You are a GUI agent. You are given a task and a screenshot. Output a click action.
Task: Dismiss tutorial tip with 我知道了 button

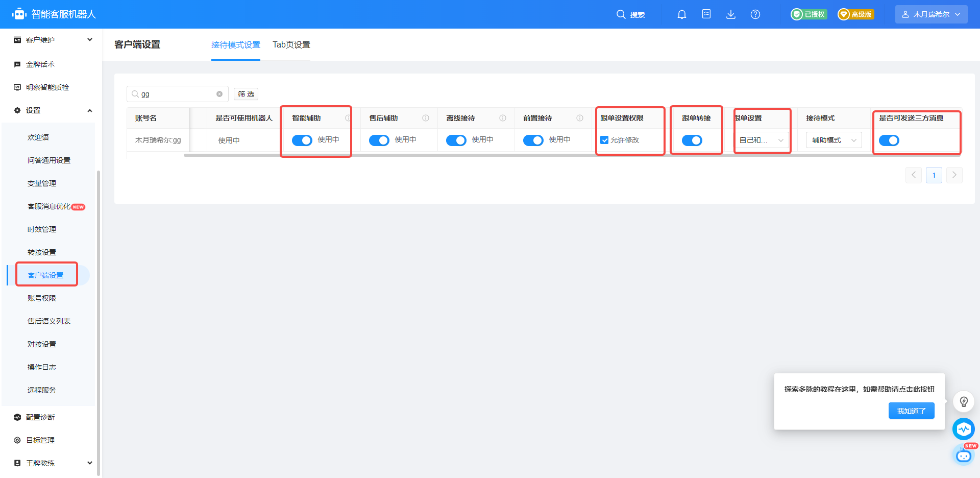[x=912, y=411]
